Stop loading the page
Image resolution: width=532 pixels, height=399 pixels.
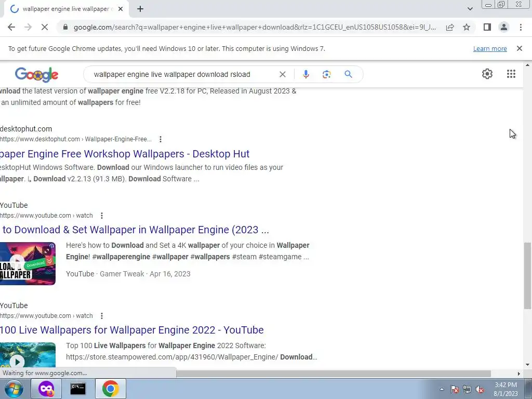[45, 27]
